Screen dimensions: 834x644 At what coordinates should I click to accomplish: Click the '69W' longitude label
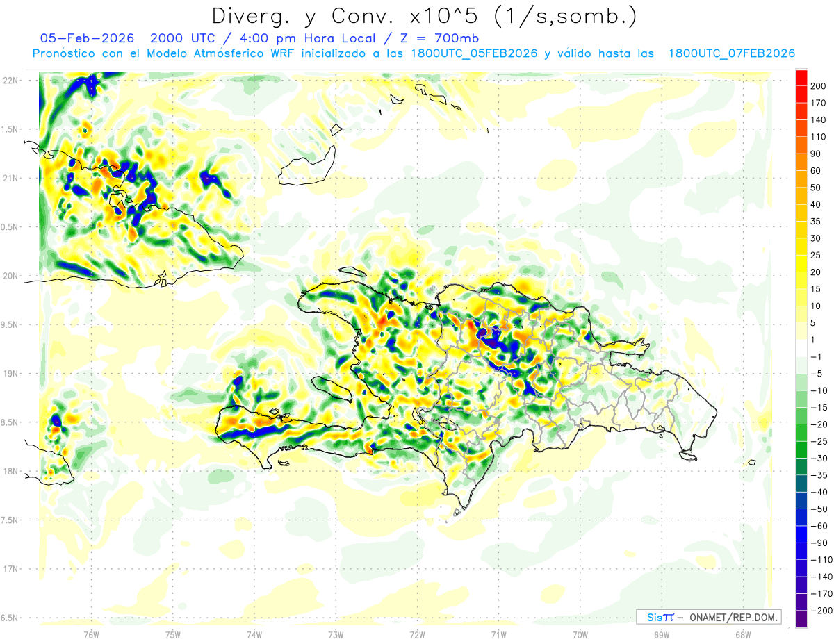tap(661, 634)
